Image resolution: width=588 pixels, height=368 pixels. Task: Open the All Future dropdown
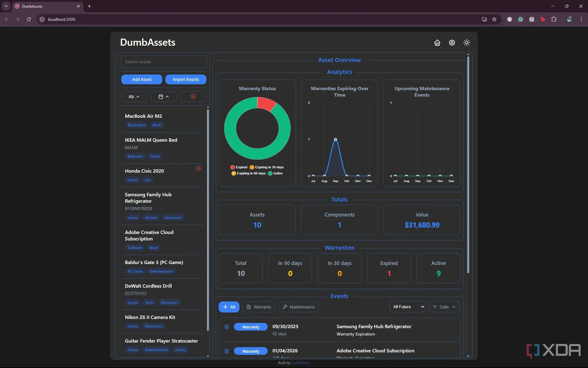[407, 307]
